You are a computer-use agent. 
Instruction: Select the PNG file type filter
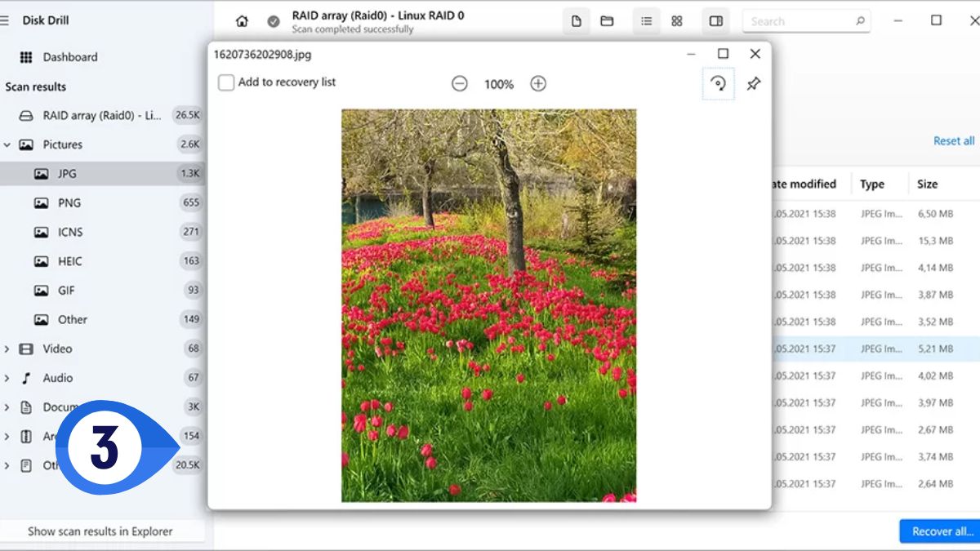[x=102, y=202]
